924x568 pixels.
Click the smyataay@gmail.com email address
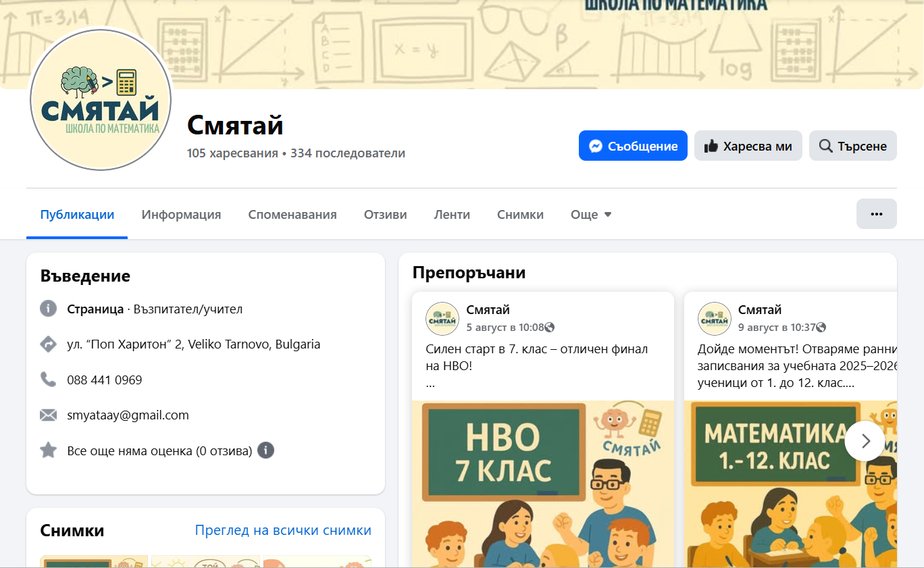coord(128,415)
